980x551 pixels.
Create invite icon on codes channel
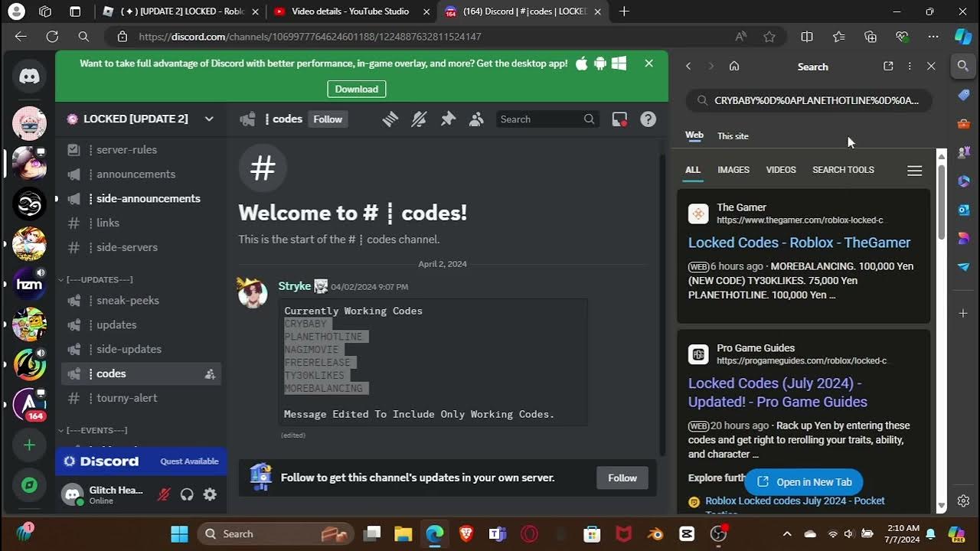click(210, 374)
